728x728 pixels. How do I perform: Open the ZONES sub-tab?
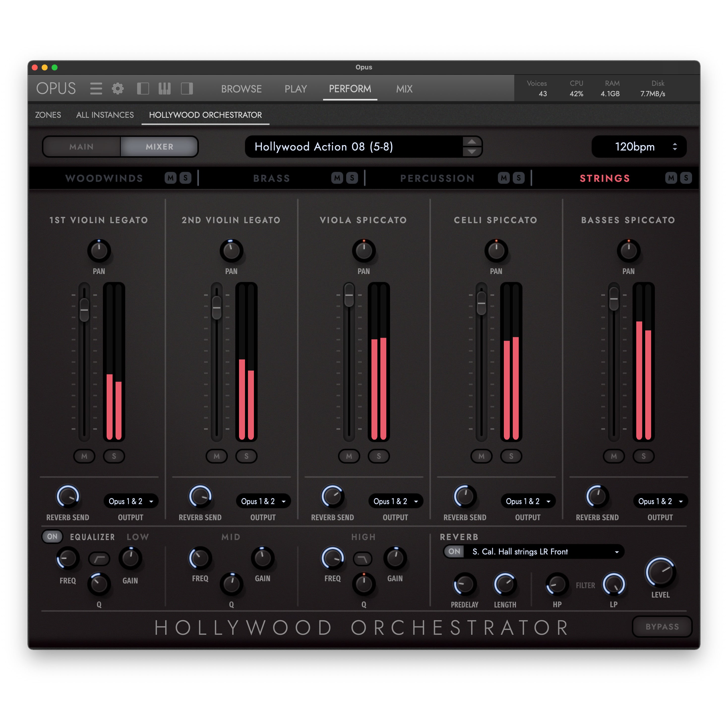(48, 115)
